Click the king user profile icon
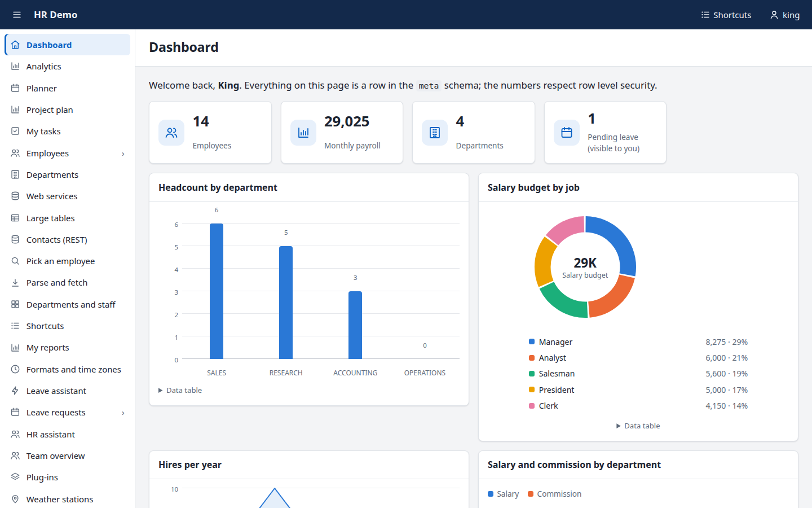Screen dimensions: 812x508 [x=774, y=15]
